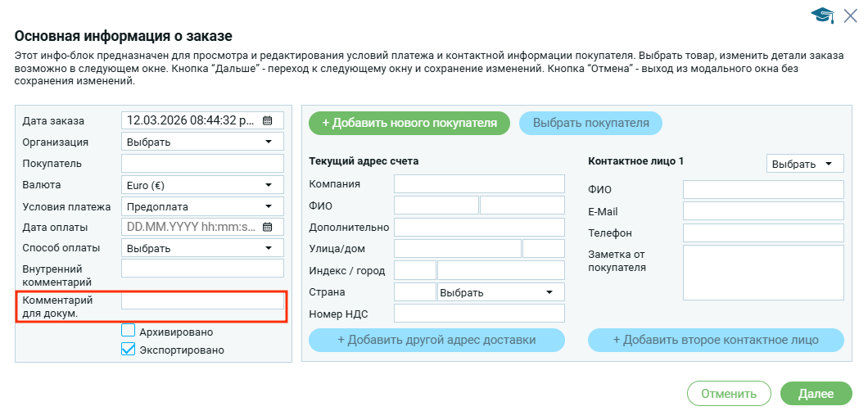Open calendar picker for Дата оплаты
Image resolution: width=868 pixels, height=420 pixels.
267,227
